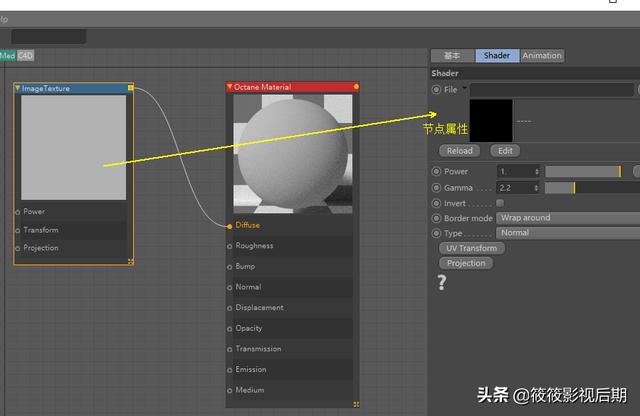Click the Opacity input port
This screenshot has height=416, width=640.
tap(230, 329)
